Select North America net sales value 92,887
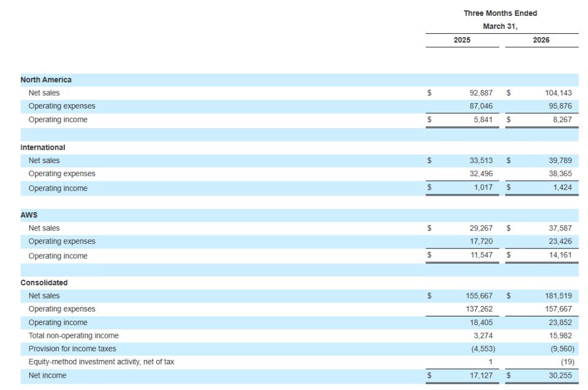The image size is (588, 390). pos(481,93)
